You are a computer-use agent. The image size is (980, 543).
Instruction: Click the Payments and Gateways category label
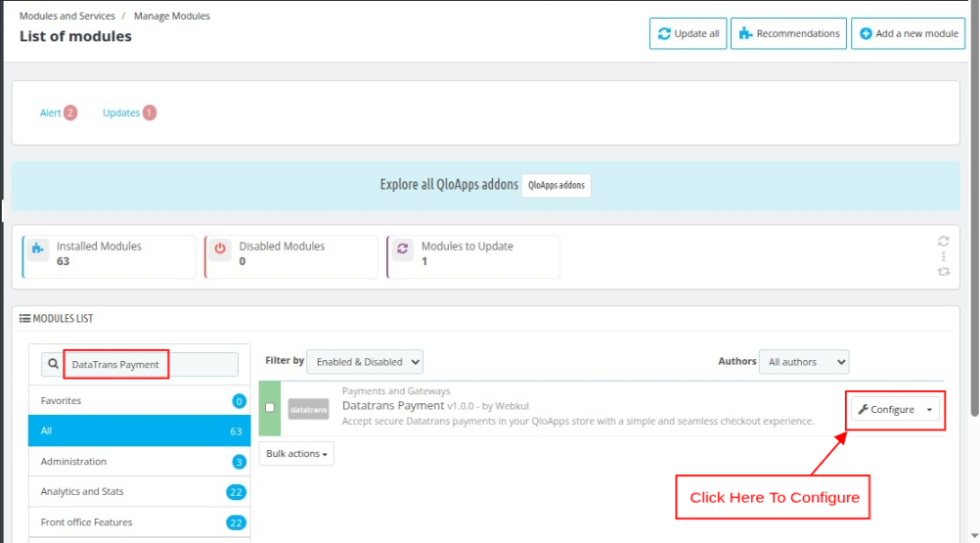coord(396,391)
